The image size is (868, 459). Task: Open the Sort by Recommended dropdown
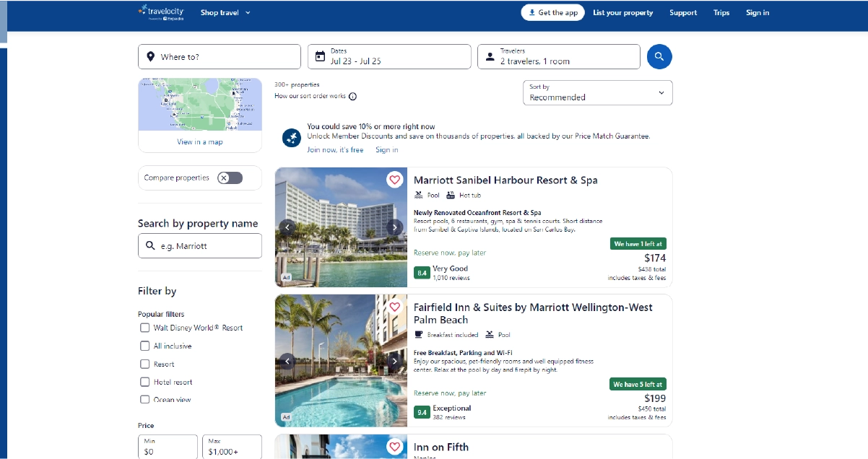pyautogui.click(x=597, y=92)
